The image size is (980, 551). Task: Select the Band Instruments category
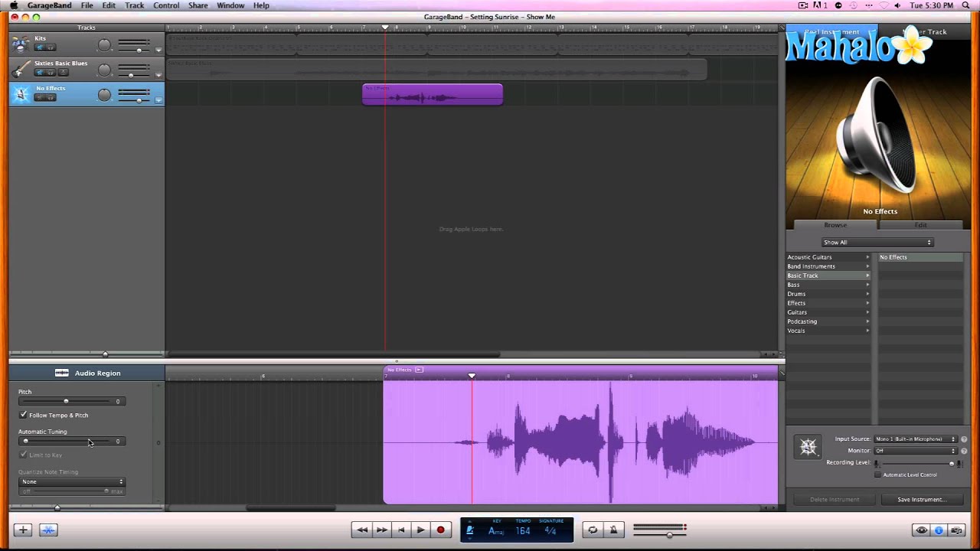828,266
